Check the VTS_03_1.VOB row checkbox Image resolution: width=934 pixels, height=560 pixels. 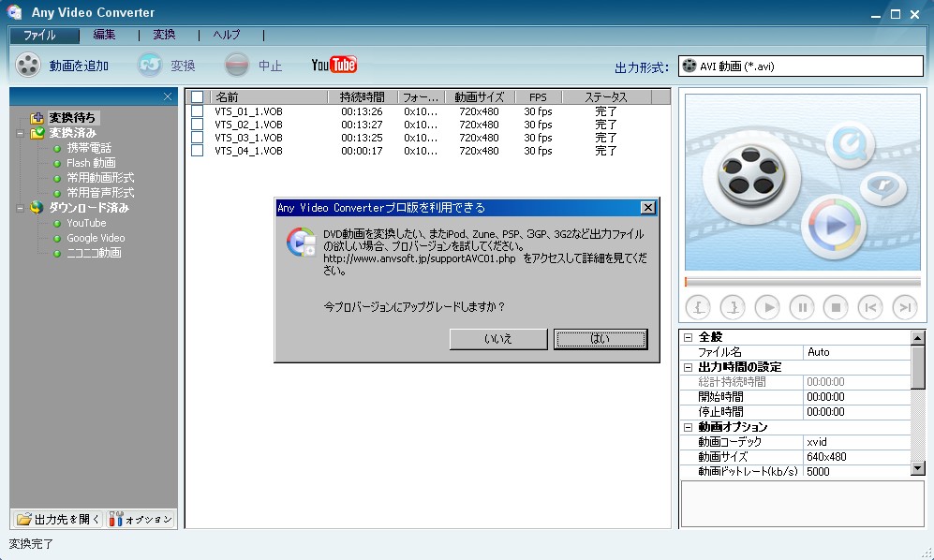(x=197, y=138)
